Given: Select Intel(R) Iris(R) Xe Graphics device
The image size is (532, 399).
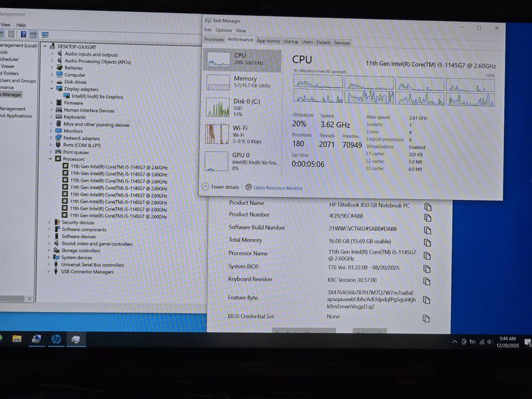Looking at the screenshot, I should 94,96.
